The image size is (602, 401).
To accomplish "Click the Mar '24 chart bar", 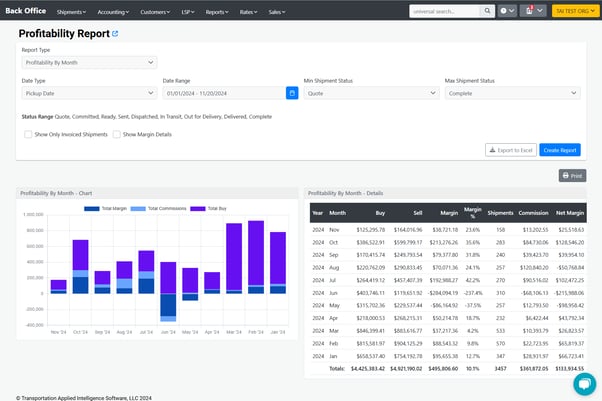I will tap(234, 257).
